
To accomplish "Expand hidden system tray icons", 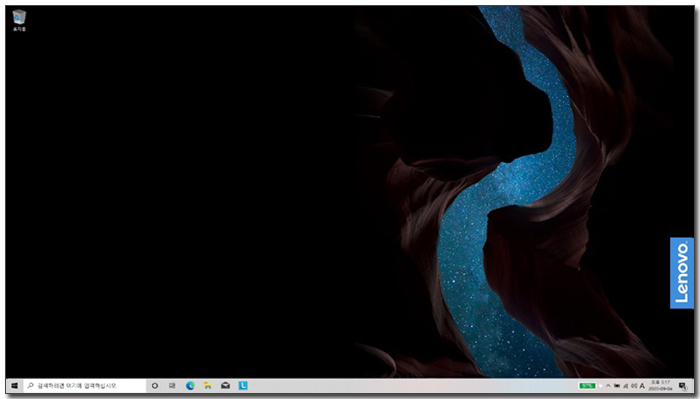I will tap(608, 386).
